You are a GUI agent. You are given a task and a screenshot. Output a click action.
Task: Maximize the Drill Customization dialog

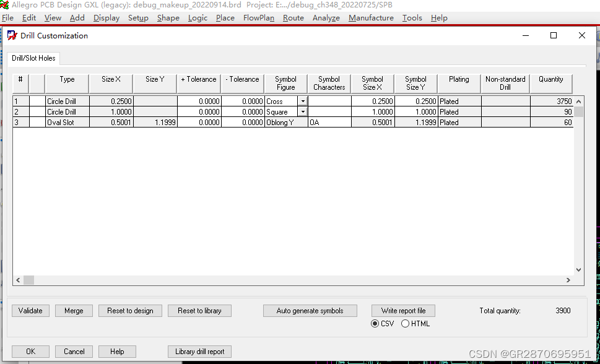point(554,36)
